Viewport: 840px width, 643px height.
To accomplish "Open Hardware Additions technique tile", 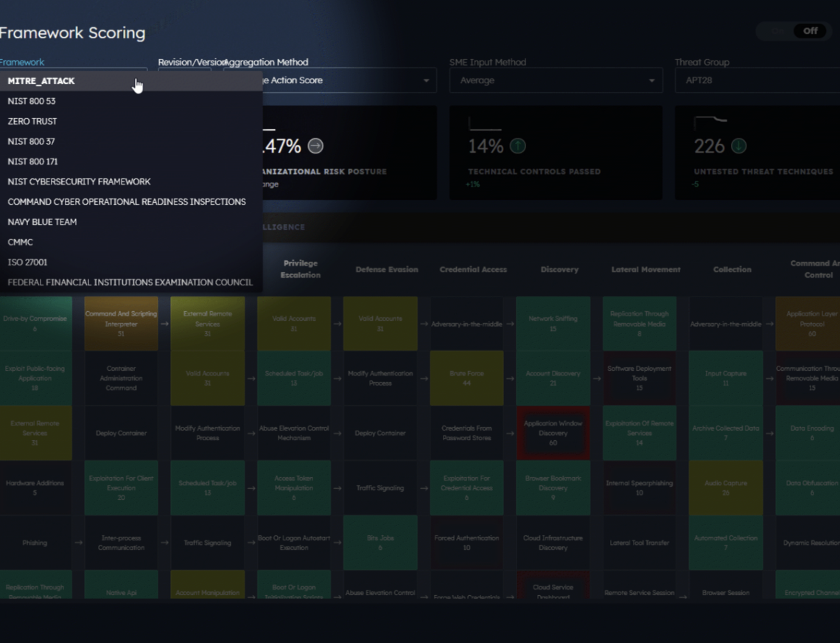I will click(35, 487).
